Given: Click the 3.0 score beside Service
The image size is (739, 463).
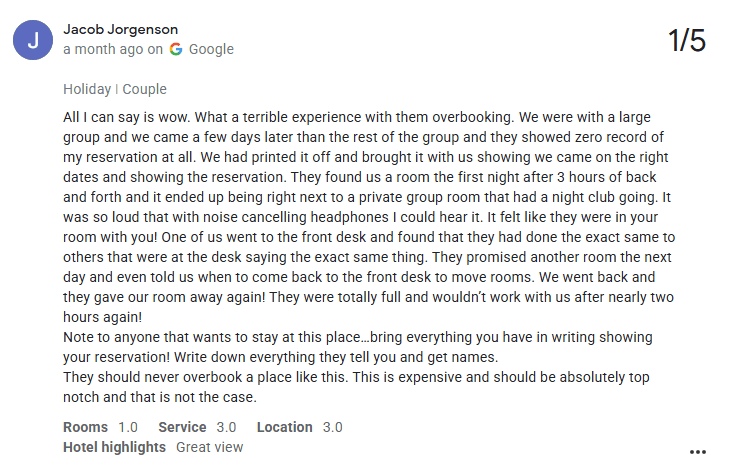Looking at the screenshot, I should coord(228,427).
